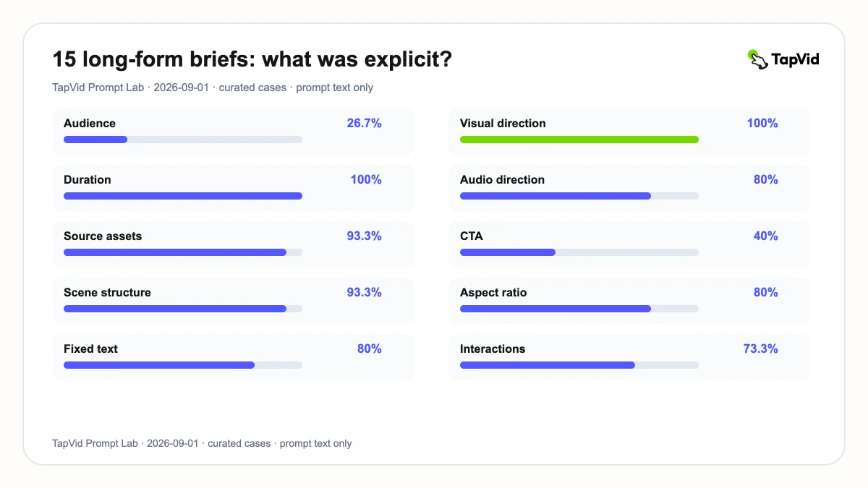The width and height of the screenshot is (868, 488).
Task: Select the Audio direction label
Action: click(x=503, y=179)
